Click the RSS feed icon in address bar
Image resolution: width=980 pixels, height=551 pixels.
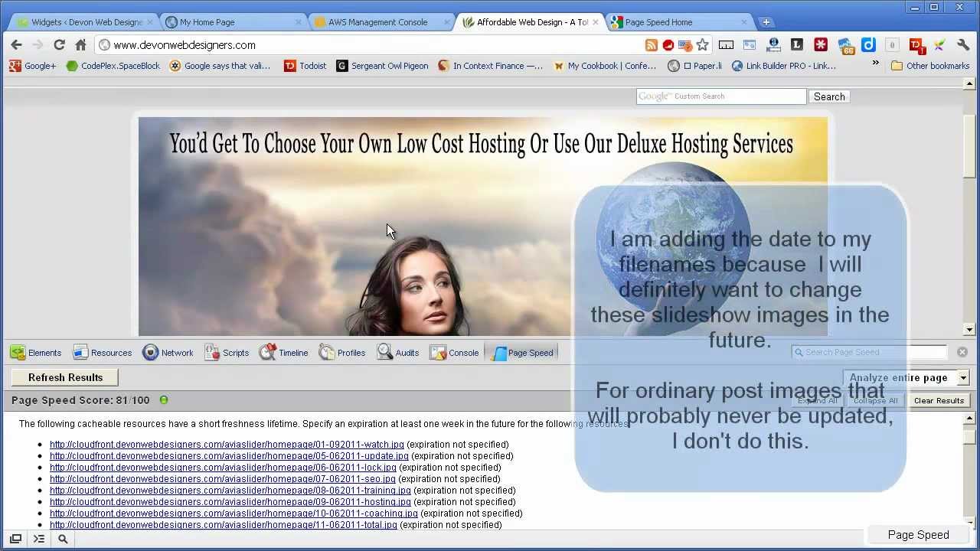pos(651,45)
